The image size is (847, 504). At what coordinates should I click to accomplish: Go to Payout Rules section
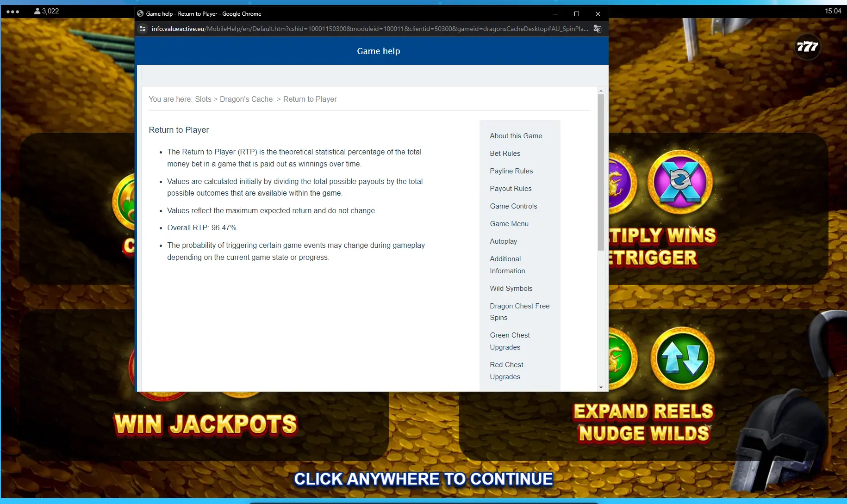511,189
